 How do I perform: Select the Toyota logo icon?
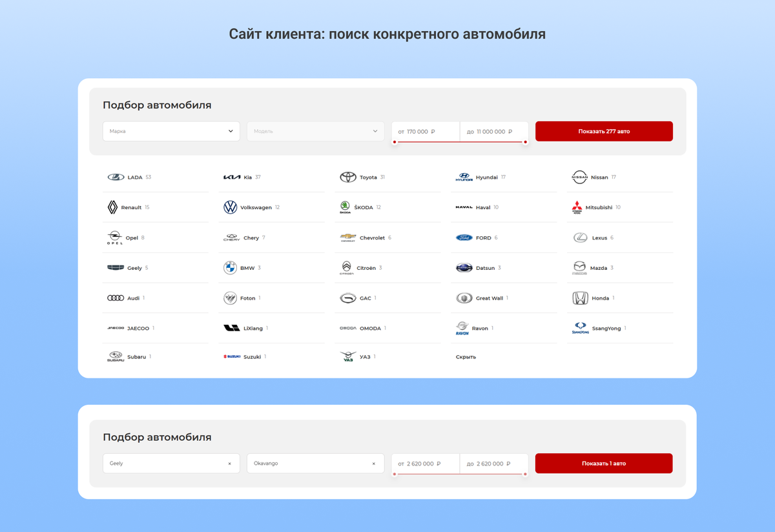point(348,177)
